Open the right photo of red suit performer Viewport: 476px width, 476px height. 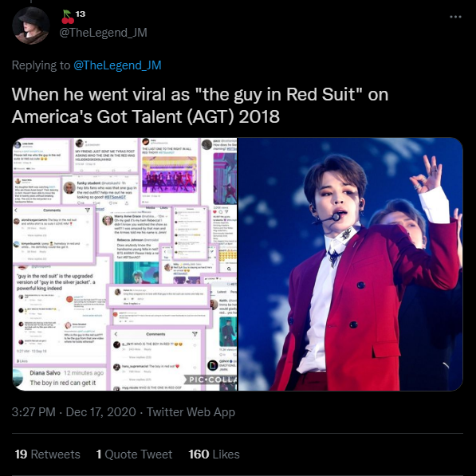pos(351,264)
